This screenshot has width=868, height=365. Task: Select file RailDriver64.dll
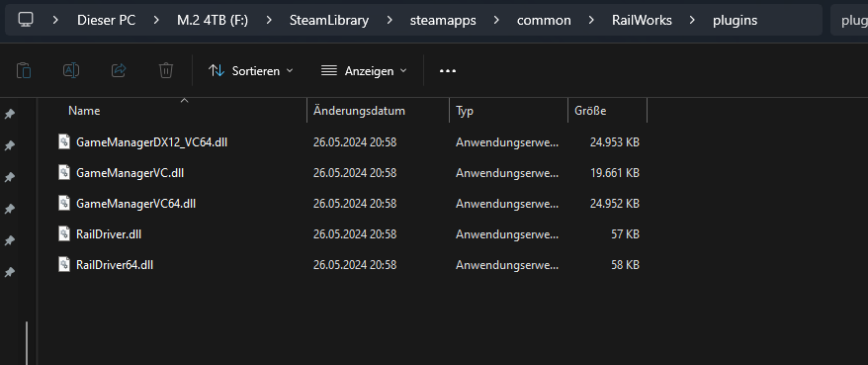(x=115, y=265)
